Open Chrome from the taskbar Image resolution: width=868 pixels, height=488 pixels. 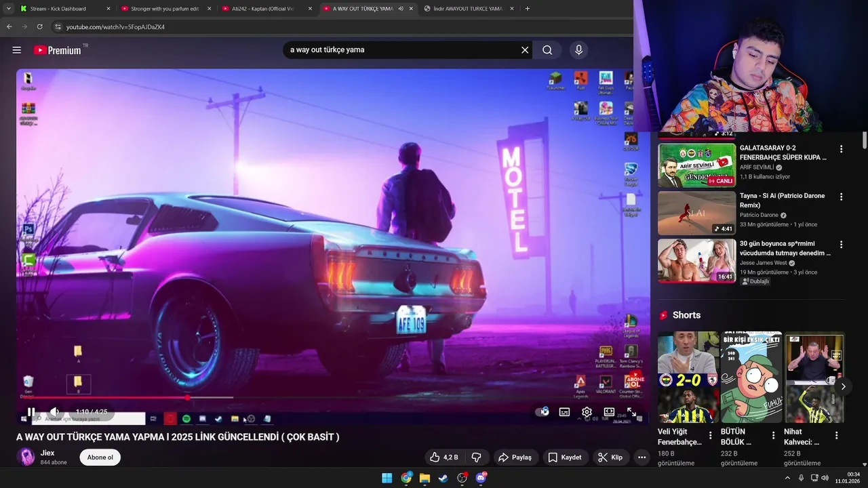(406, 478)
